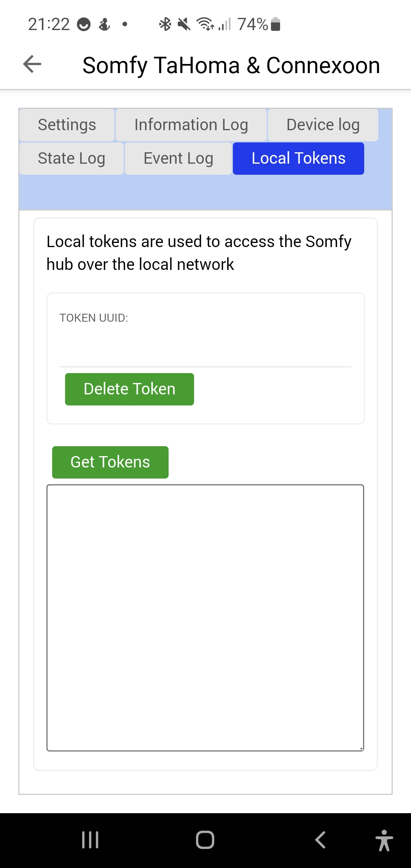Tap the Wi-Fi status bar icon
Screen dimensions: 411x868
pyautogui.click(x=205, y=24)
